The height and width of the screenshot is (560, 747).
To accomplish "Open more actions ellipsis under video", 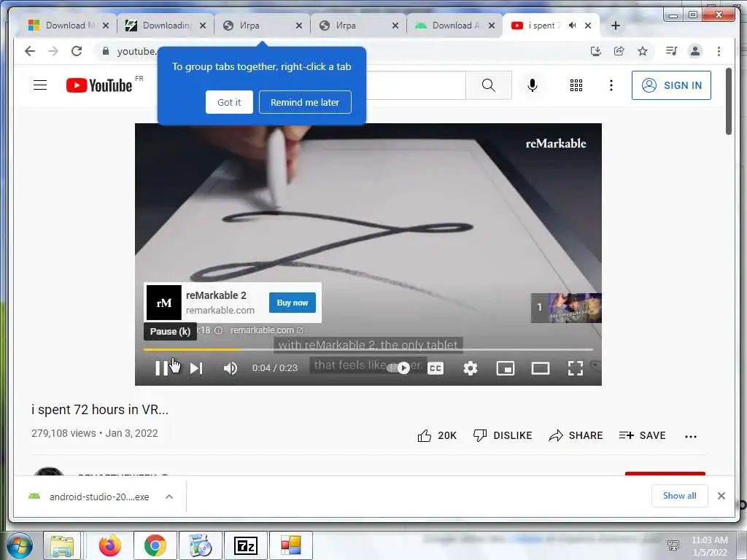I will pyautogui.click(x=691, y=436).
